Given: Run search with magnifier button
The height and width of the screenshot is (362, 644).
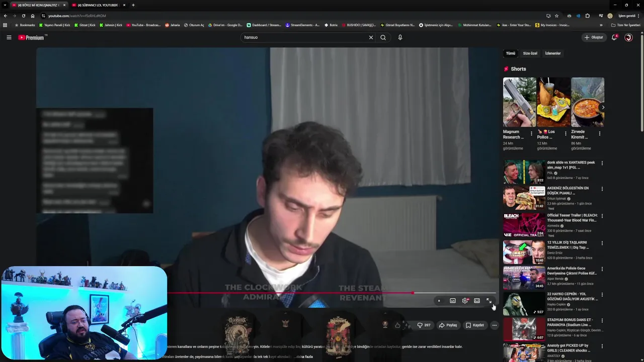Looking at the screenshot, I should click(x=383, y=37).
